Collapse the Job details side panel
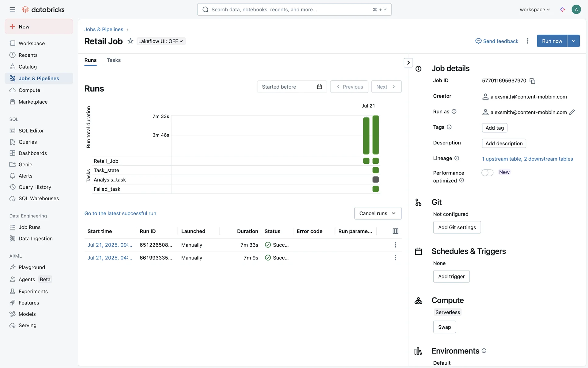The height and width of the screenshot is (368, 588). (408, 63)
